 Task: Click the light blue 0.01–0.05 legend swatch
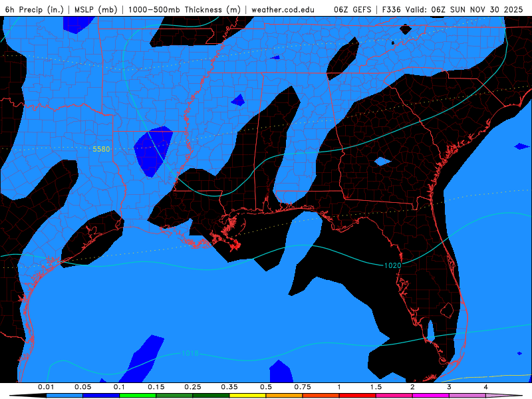pyautogui.click(x=65, y=396)
